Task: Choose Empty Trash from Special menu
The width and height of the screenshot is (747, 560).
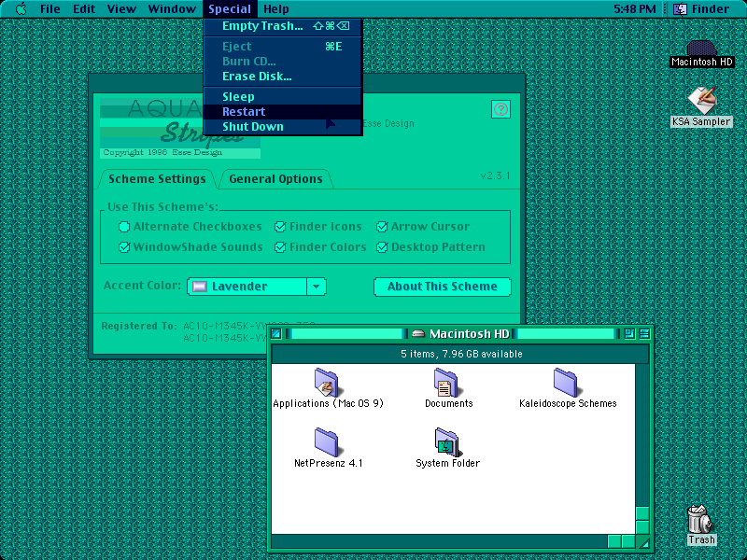Action: click(283, 26)
